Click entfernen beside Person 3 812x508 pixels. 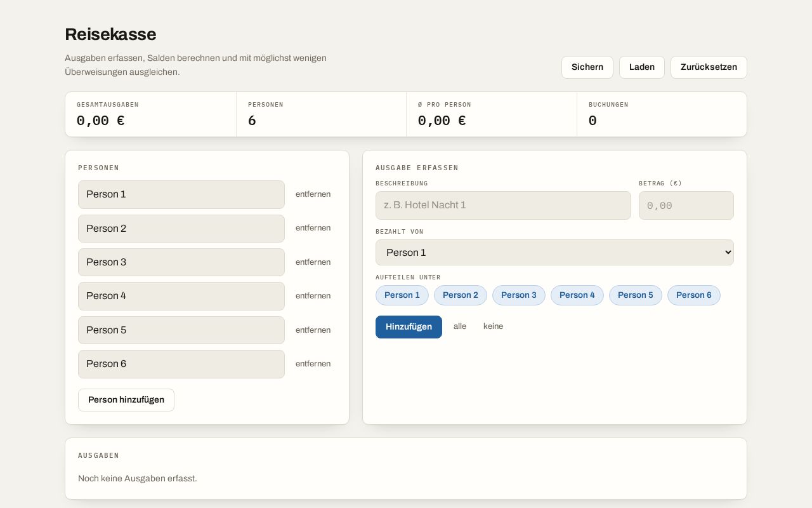(x=313, y=262)
